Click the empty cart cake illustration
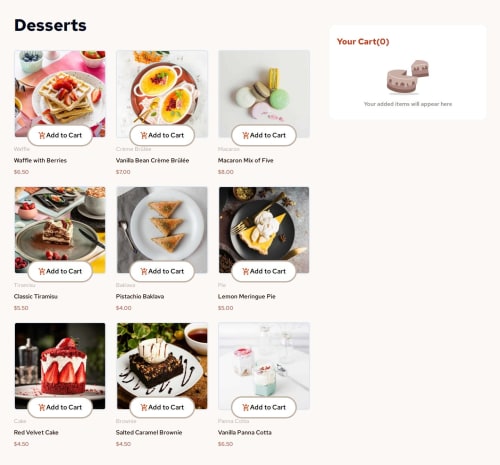500x465 pixels. click(408, 77)
